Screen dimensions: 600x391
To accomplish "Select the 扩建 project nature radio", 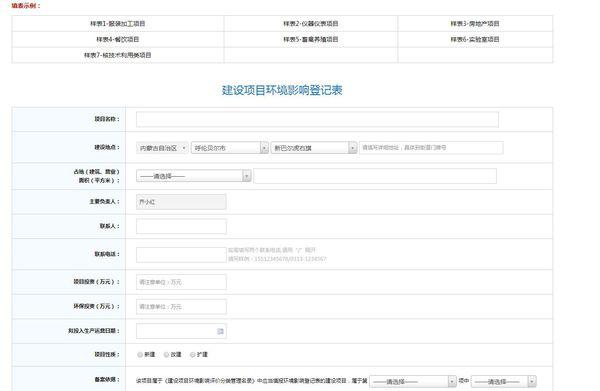I will tap(193, 355).
